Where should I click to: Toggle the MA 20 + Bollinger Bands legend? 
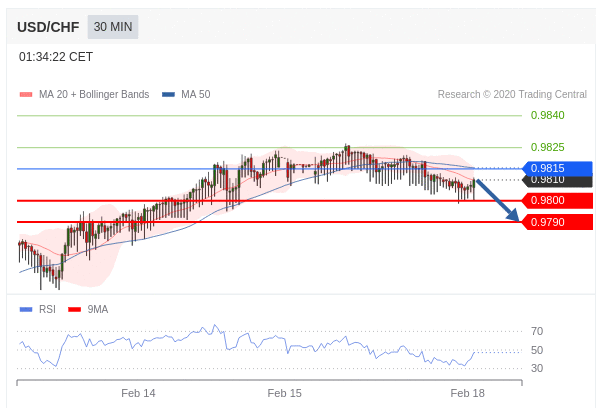[94, 94]
